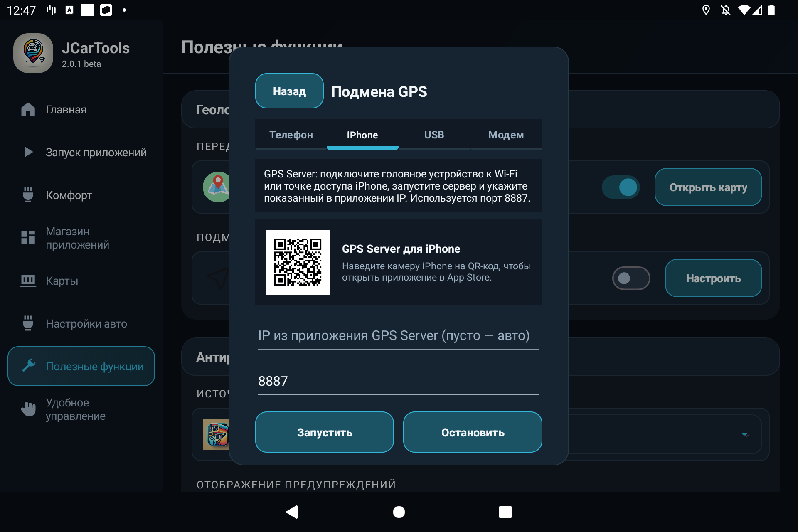Click the muted notifications bell in the status bar
Viewport: 798px width, 532px height.
point(726,10)
